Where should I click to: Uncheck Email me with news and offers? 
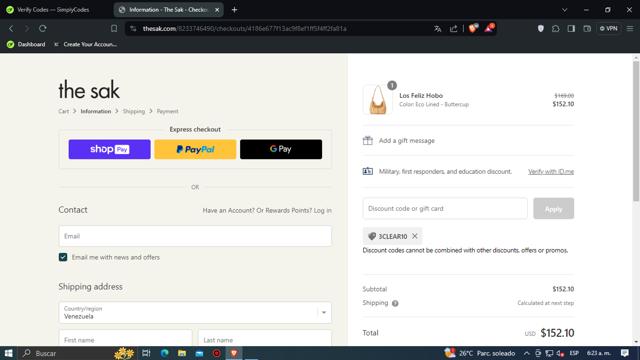coord(63,257)
